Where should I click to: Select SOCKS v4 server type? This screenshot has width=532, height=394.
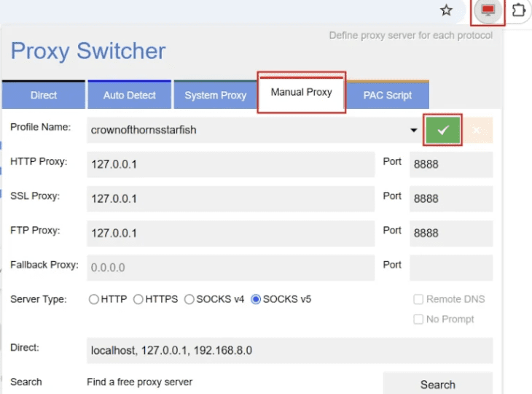point(189,299)
